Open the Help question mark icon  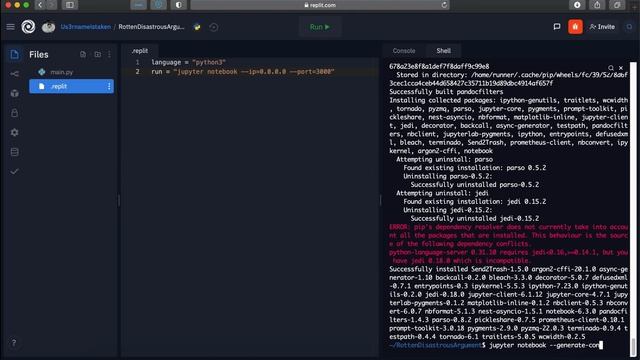pos(13,343)
